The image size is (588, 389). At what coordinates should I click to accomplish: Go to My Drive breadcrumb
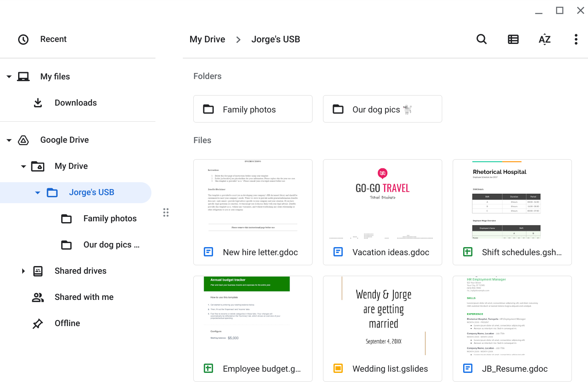tap(207, 39)
